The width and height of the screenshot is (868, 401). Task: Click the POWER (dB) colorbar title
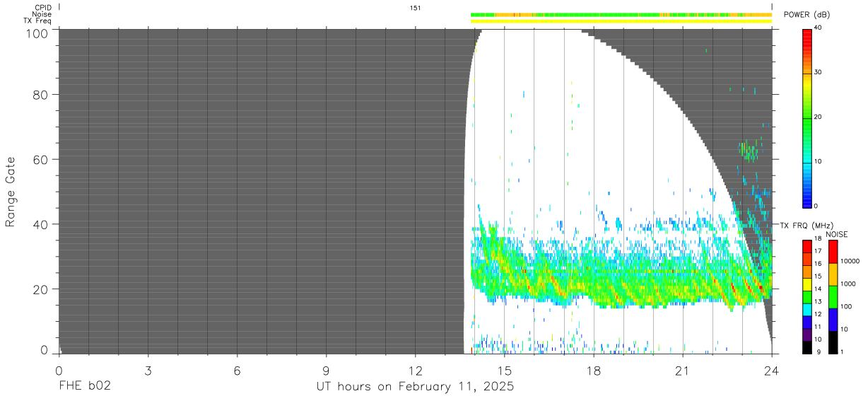tap(808, 16)
